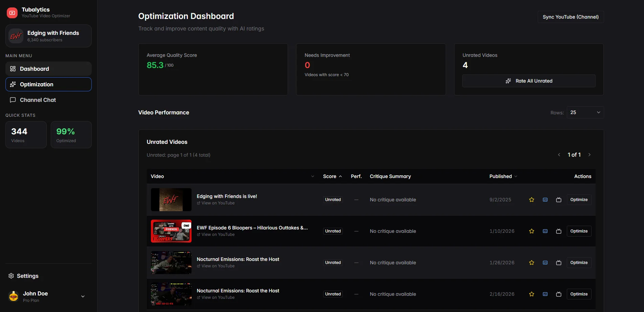The width and height of the screenshot is (644, 312).
Task: Open the critique card icon on EWF Episode 6 Bloopers row
Action: [545, 231]
